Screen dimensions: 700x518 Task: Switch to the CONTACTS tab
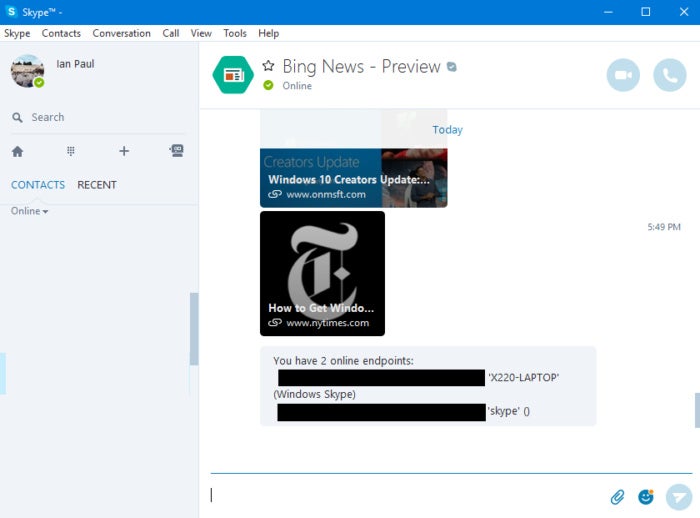38,185
